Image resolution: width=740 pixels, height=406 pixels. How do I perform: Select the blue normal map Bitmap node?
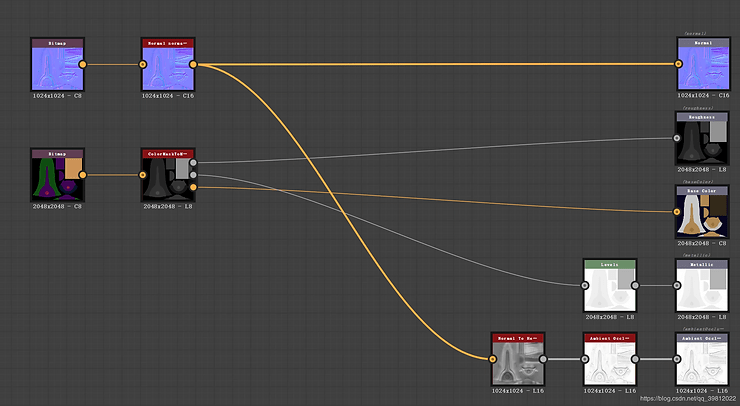point(57,68)
